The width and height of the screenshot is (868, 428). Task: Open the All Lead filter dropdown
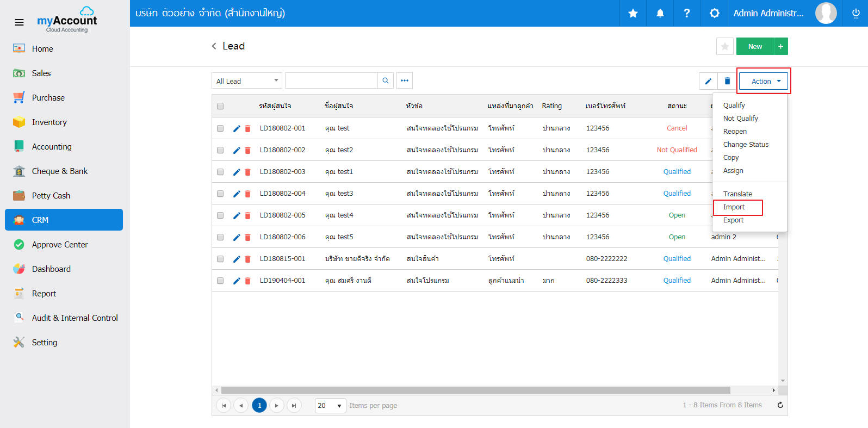(247, 80)
